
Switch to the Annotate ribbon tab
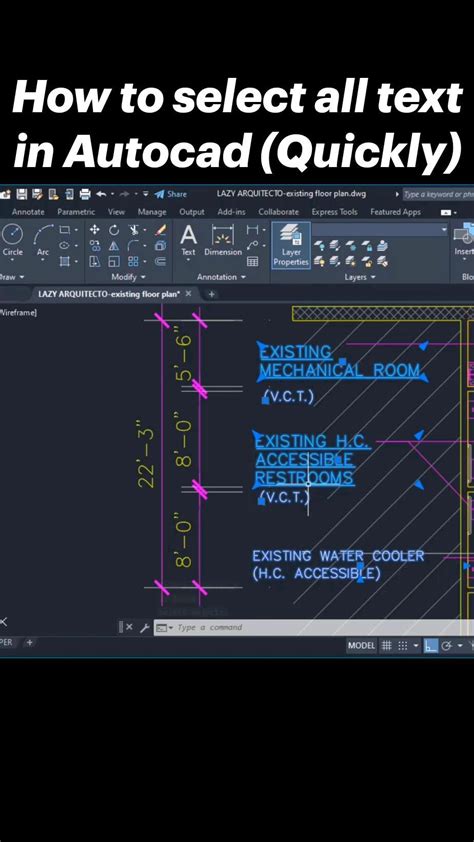[28, 212]
